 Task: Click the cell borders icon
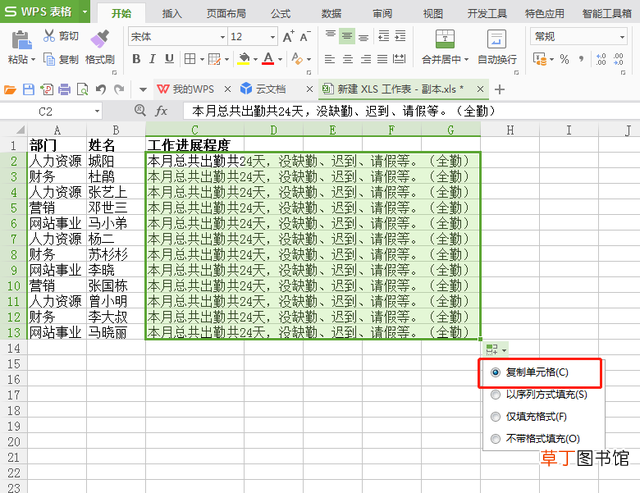tap(190, 59)
